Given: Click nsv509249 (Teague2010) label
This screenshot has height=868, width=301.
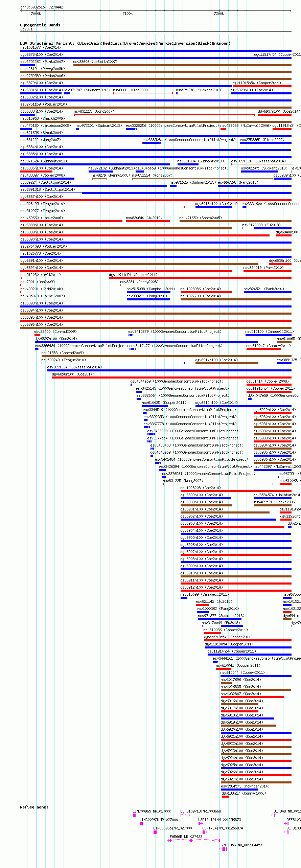Looking at the screenshot, I should 64,360.
